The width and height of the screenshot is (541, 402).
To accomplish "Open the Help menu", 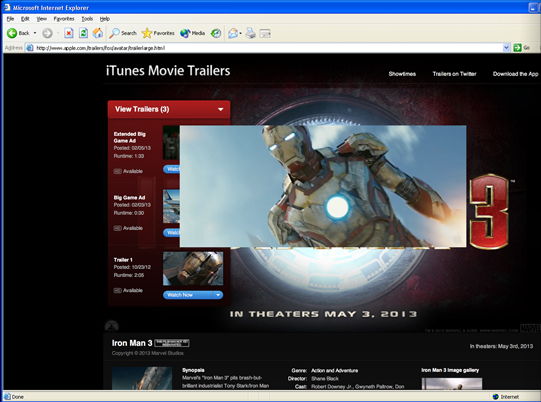I will tap(105, 19).
